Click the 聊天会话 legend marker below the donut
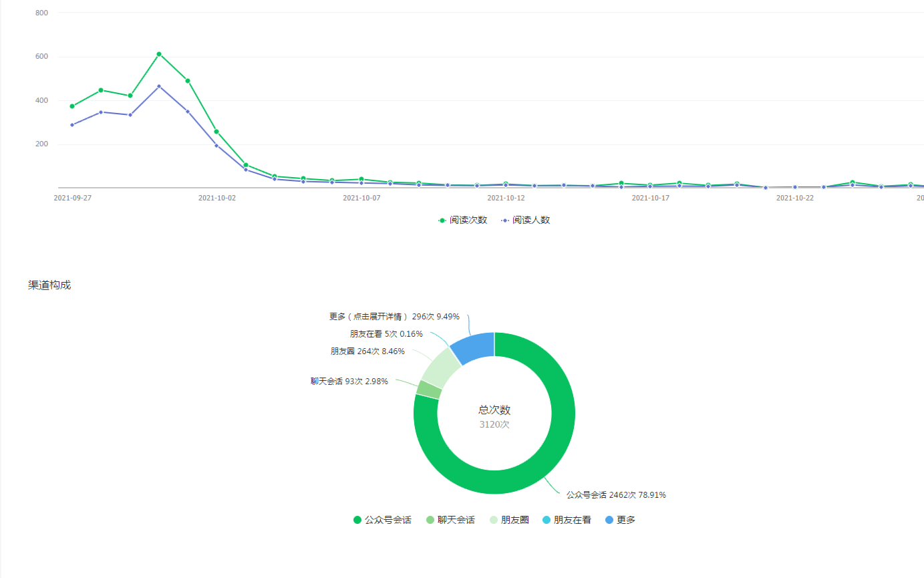This screenshot has width=924, height=578. 430,520
